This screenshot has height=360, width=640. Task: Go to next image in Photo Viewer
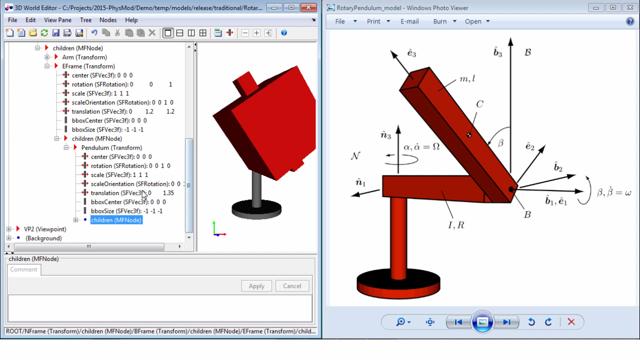(x=507, y=322)
